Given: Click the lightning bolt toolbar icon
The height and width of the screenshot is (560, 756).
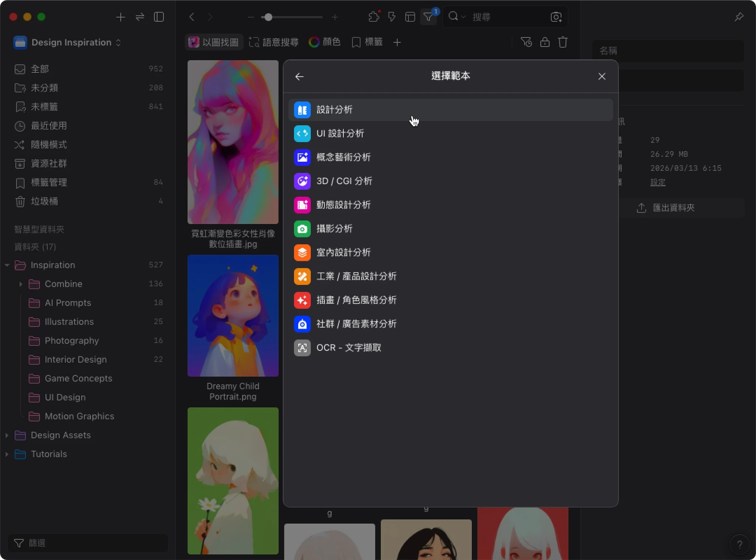Looking at the screenshot, I should [x=392, y=17].
